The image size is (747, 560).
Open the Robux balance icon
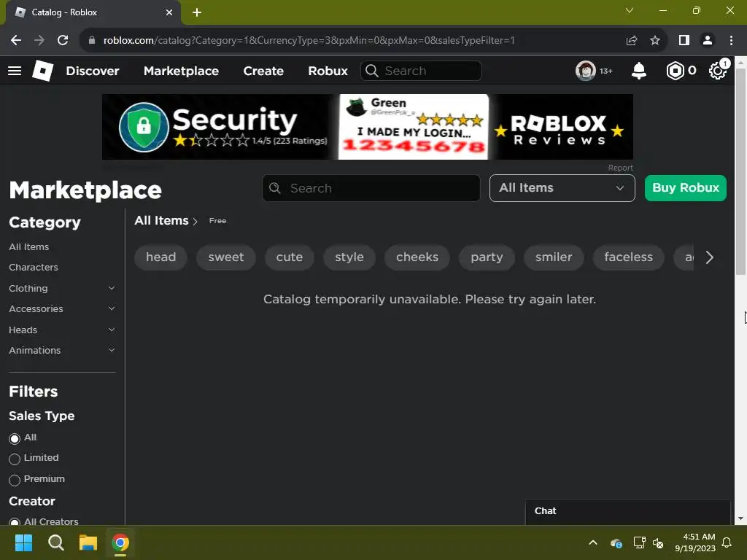click(675, 71)
